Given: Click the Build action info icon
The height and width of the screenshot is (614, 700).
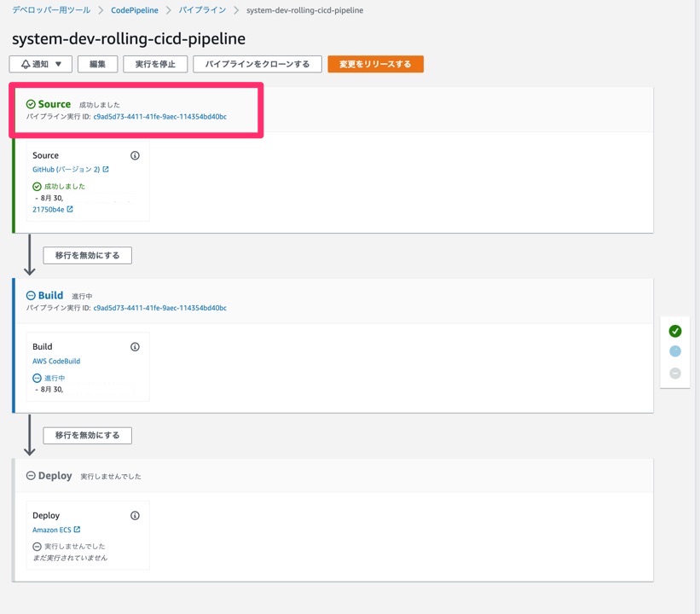Looking at the screenshot, I should point(135,347).
